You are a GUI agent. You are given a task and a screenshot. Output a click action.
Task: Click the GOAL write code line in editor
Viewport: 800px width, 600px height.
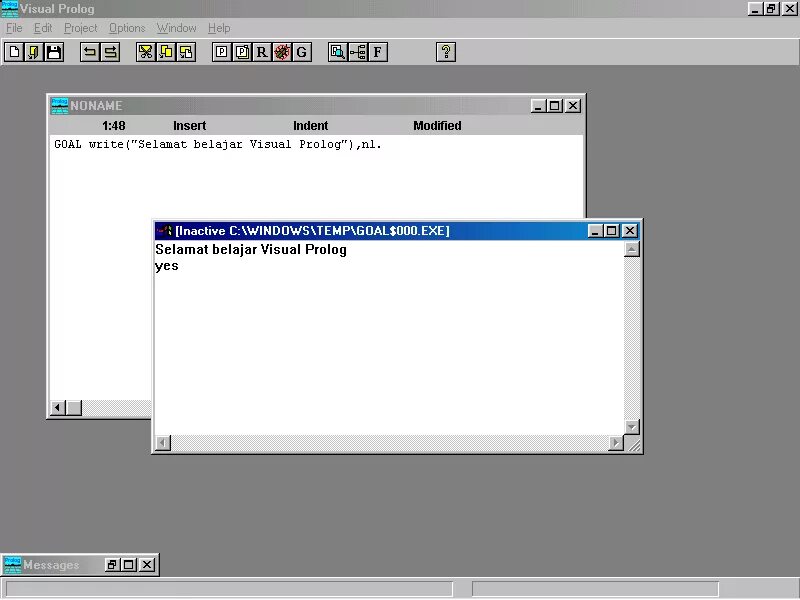pyautogui.click(x=218, y=144)
